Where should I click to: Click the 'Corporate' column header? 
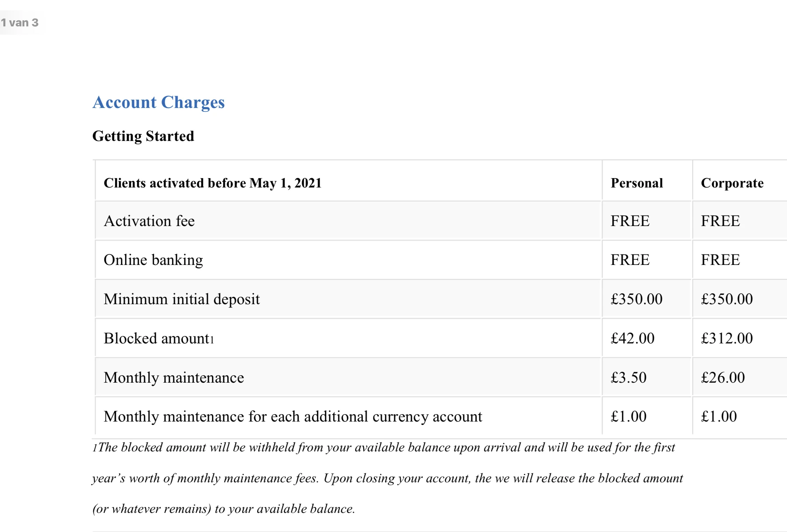tap(732, 183)
